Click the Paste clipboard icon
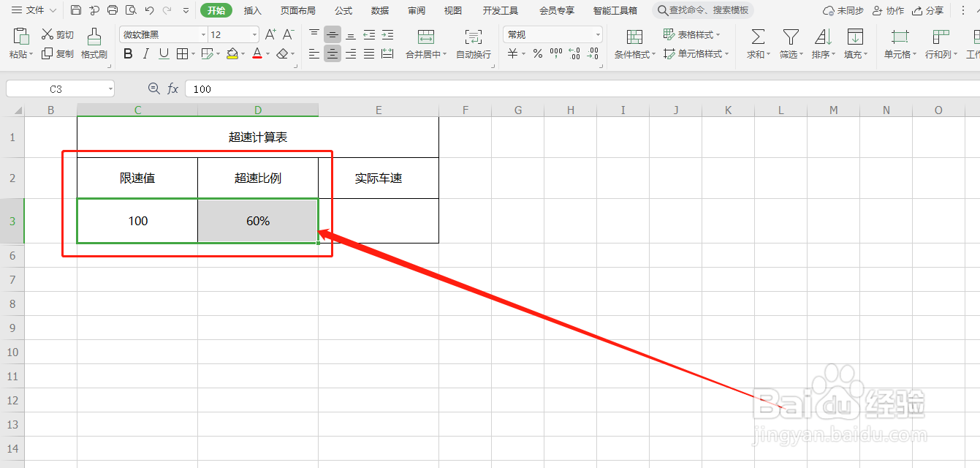The width and height of the screenshot is (980, 468). pos(21,36)
